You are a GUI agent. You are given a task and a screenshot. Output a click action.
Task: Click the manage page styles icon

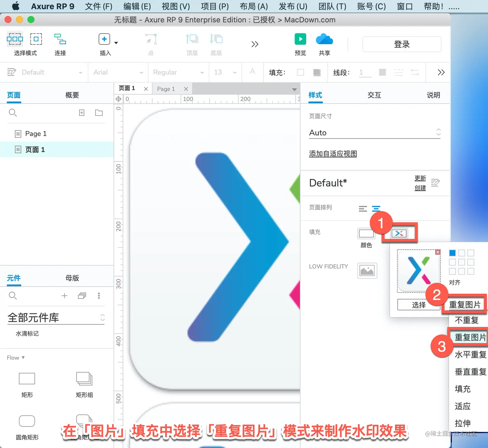(x=435, y=183)
